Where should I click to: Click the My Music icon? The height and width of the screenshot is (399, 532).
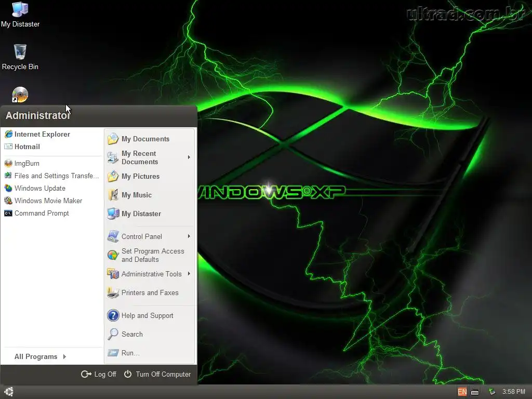tap(113, 195)
